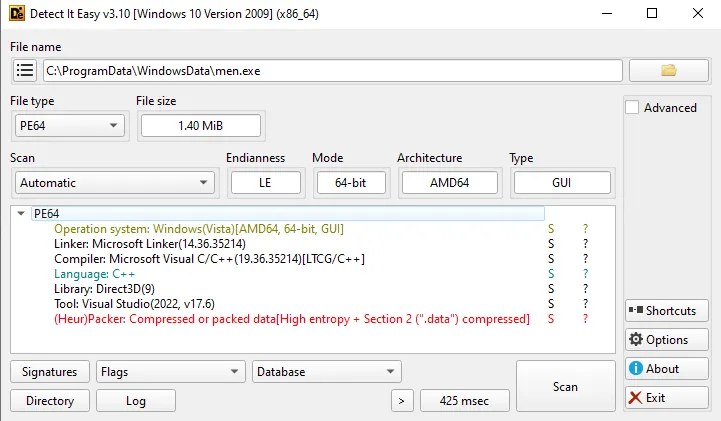Exit the application via Exit button
This screenshot has width=721, height=421.
pyautogui.click(x=666, y=397)
